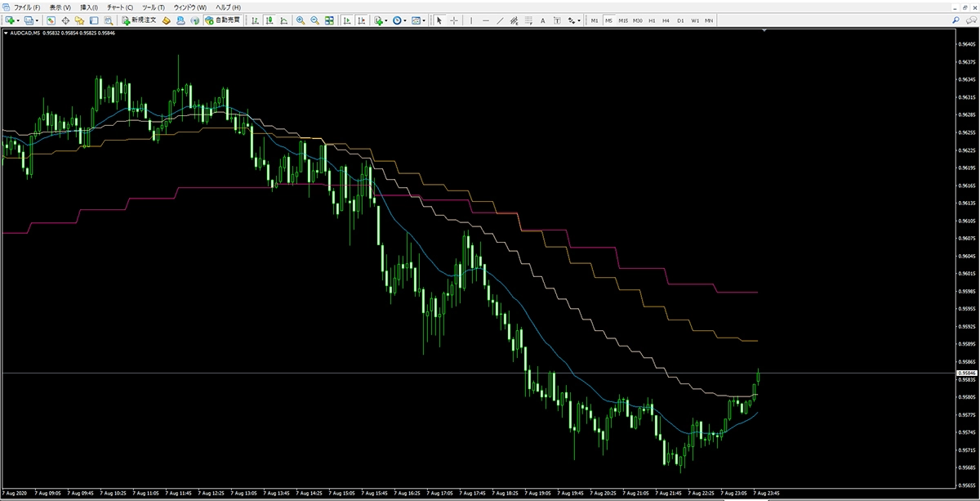Switch to D1 timeframe
The height and width of the screenshot is (501, 980).
[680, 20]
